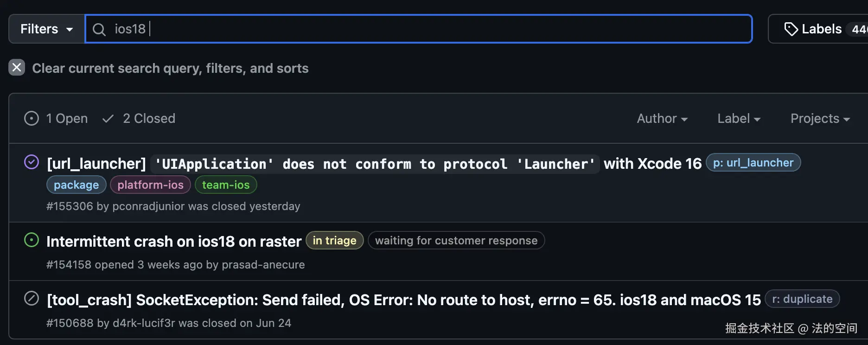Click into the ios18 search field
Screen dimensions: 868x345
pos(417,29)
